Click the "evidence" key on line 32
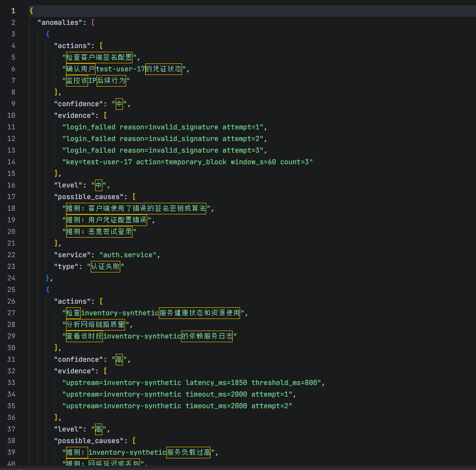The image size is (476, 470). click(x=74, y=371)
